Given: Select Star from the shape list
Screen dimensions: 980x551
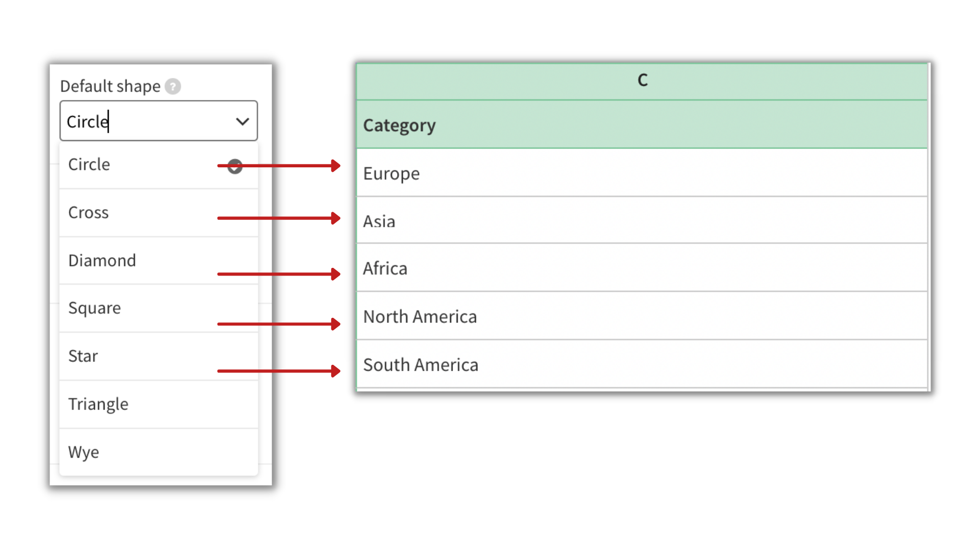Looking at the screenshot, I should point(159,356).
